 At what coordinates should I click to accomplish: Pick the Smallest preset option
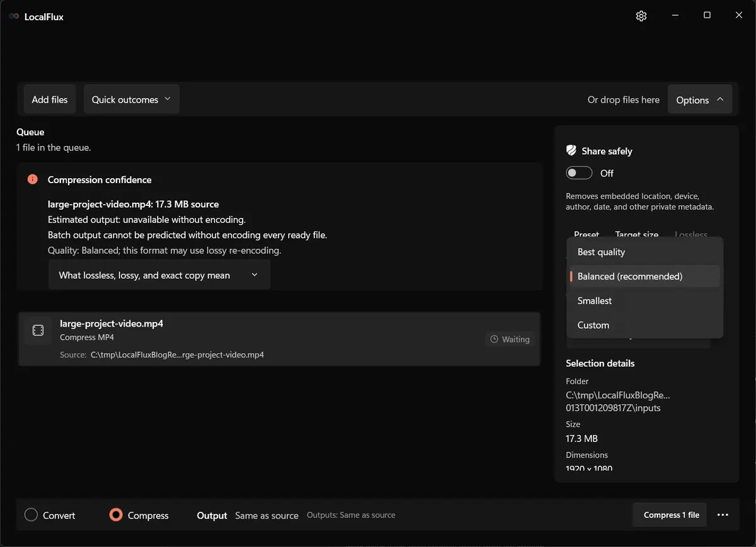[644, 301]
